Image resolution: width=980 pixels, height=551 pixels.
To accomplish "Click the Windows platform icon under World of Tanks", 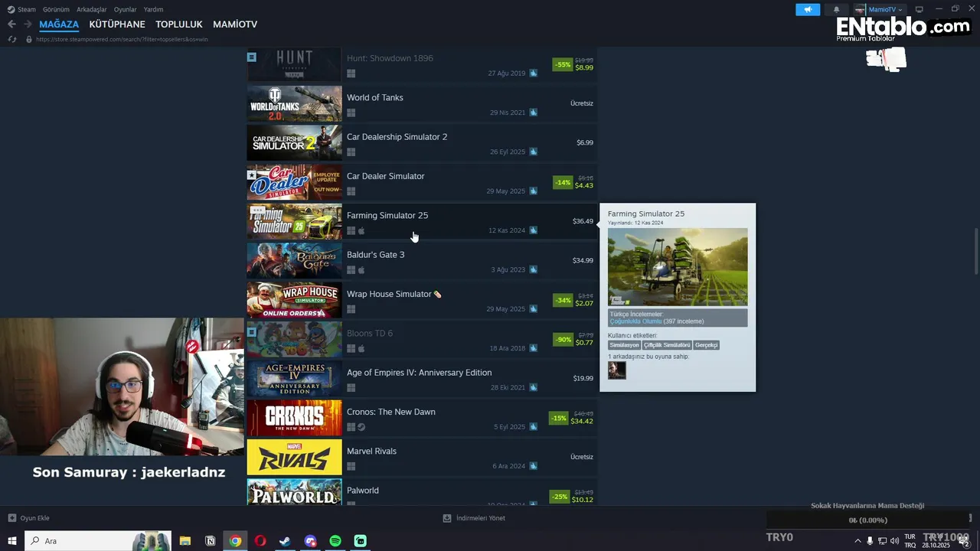I will point(351,112).
